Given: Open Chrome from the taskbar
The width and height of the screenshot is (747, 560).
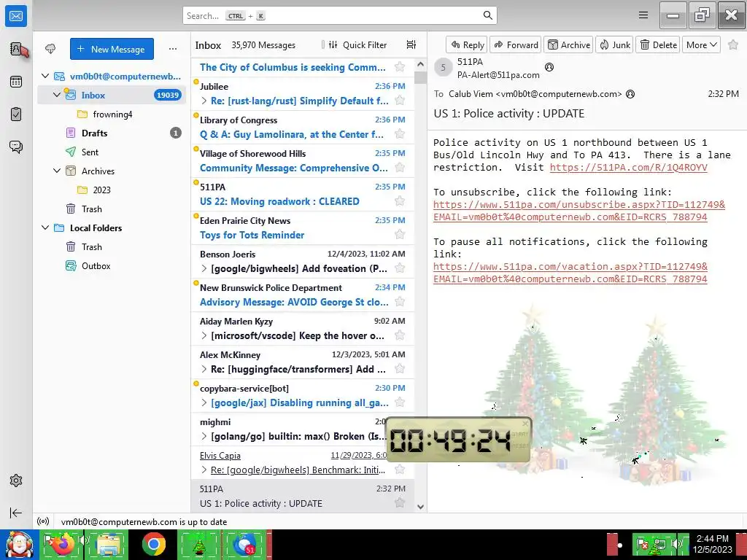Looking at the screenshot, I should 153,544.
